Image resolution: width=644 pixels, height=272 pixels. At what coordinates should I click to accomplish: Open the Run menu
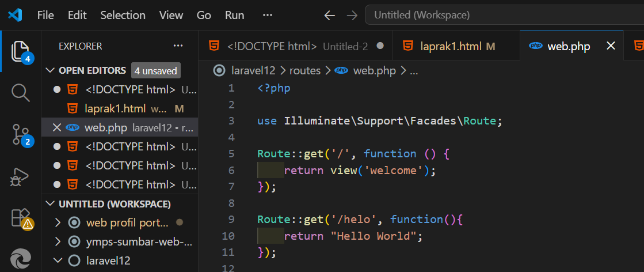pyautogui.click(x=234, y=15)
